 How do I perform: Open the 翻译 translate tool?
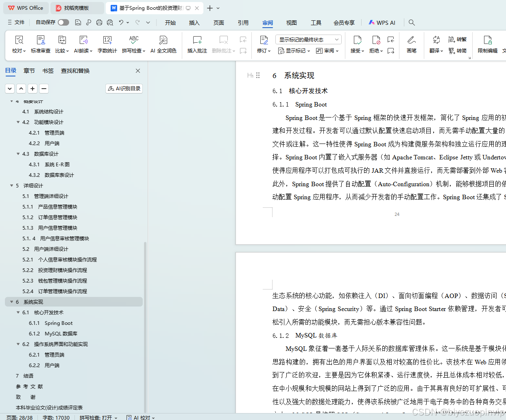click(436, 44)
